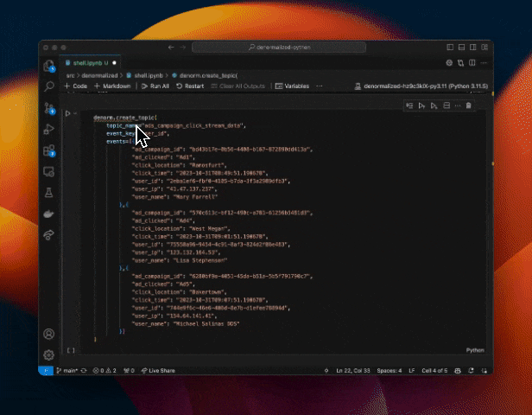Delete the cell with trash icon

point(469,106)
